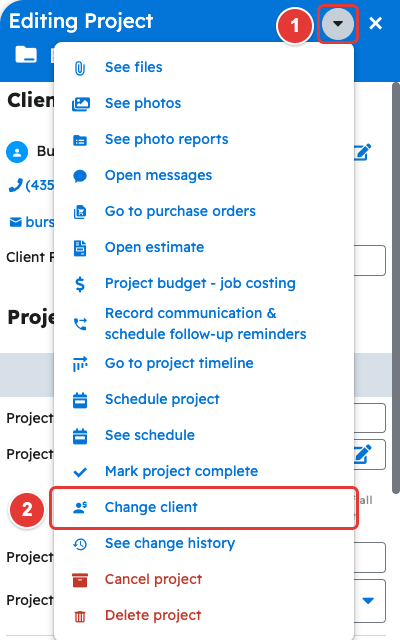
Task: Click the purchase orders document icon
Action: coord(80,212)
